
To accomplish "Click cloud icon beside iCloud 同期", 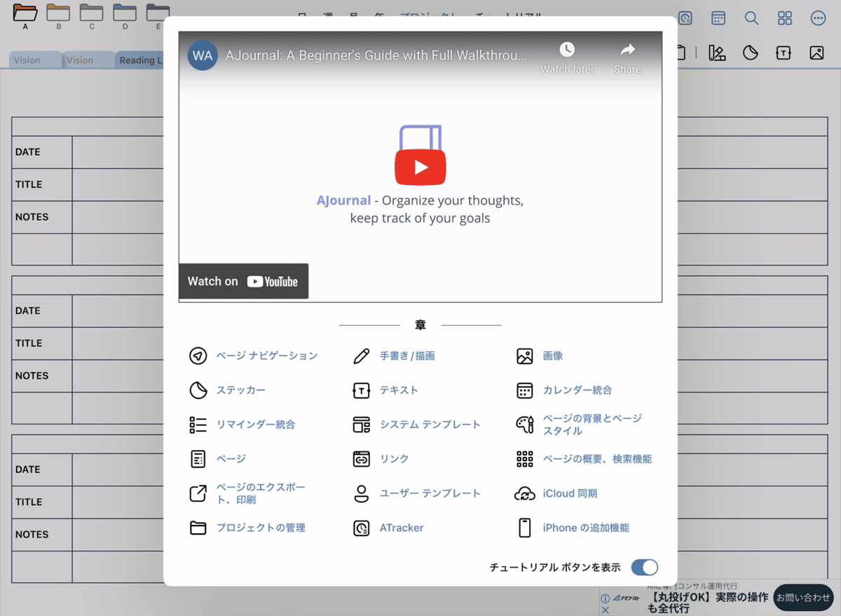I will (x=525, y=493).
